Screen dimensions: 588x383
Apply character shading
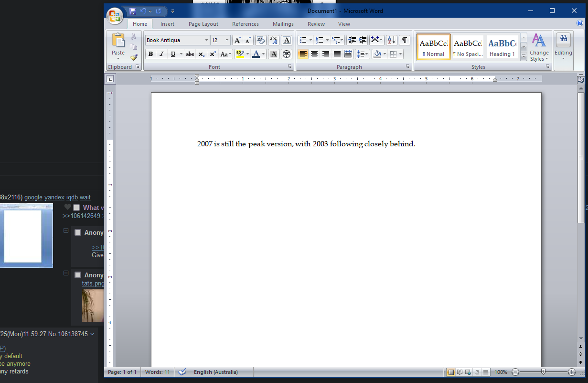[274, 54]
